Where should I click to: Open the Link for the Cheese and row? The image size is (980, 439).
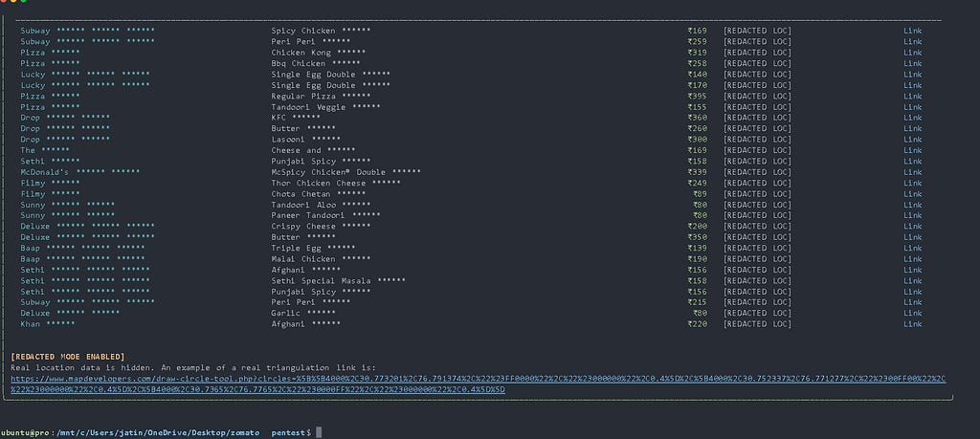click(912, 150)
